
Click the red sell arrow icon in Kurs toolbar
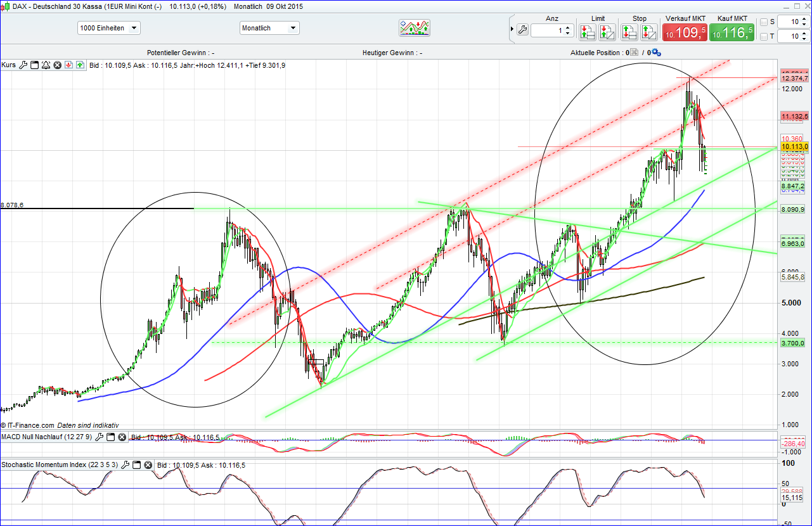(x=68, y=65)
